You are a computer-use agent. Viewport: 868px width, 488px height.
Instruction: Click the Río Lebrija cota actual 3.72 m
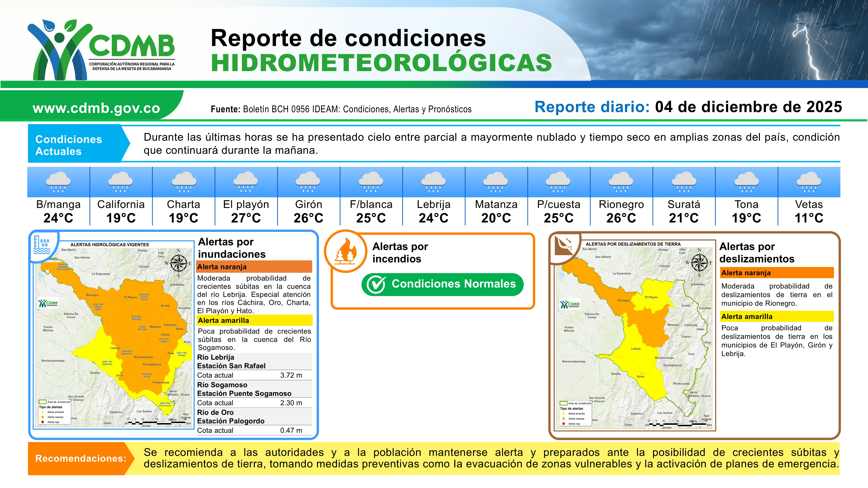click(x=291, y=375)
